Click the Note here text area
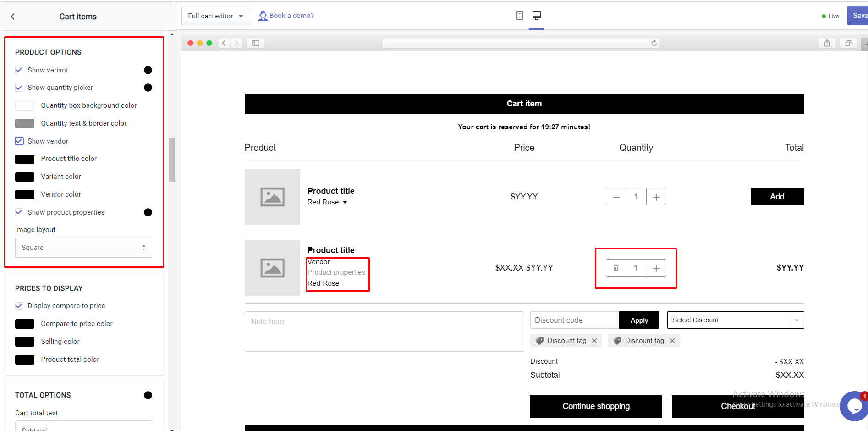Image resolution: width=868 pixels, height=431 pixels. click(385, 332)
